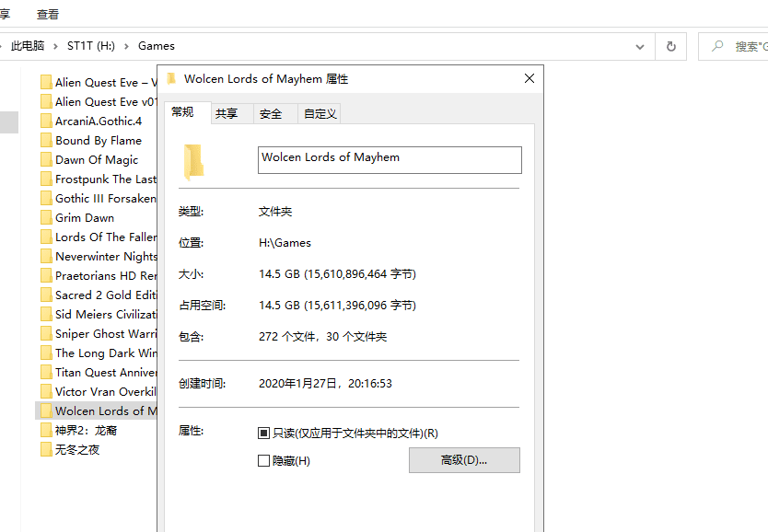Screen dimensions: 768x532
Task: Close the Wolcen properties dialog
Action: point(529,78)
